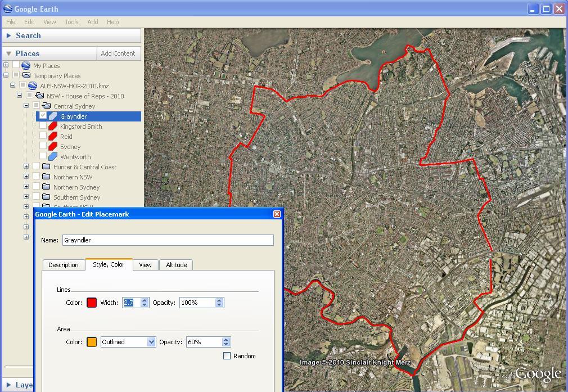The height and width of the screenshot is (392, 568).
Task: Collapse the Central Sydney tree node
Action: 26,106
